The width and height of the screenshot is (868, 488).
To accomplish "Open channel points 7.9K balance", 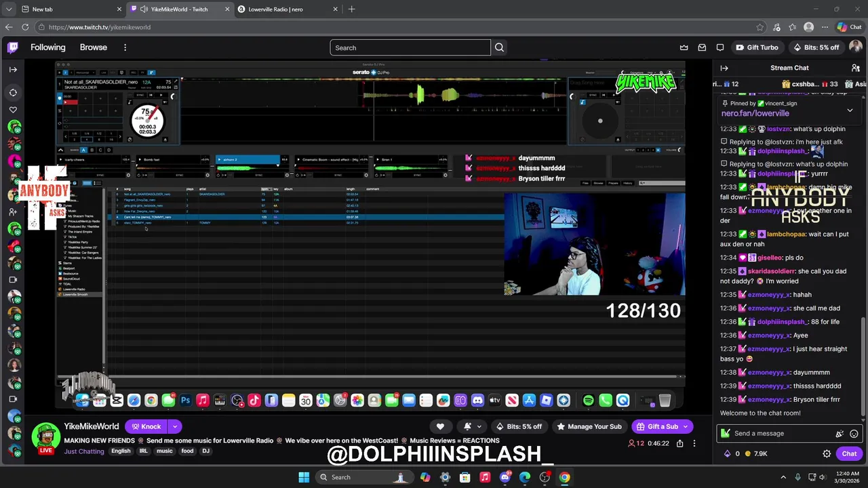I will [x=755, y=454].
